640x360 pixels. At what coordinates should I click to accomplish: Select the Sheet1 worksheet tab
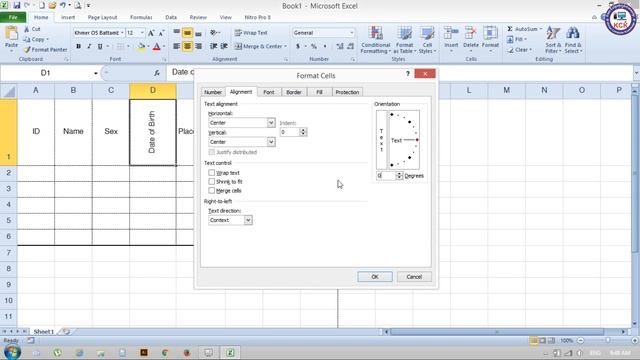click(43, 331)
